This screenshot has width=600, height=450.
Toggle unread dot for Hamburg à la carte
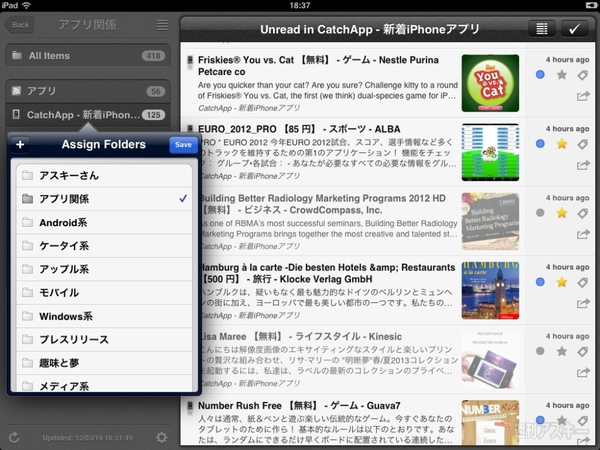(540, 282)
